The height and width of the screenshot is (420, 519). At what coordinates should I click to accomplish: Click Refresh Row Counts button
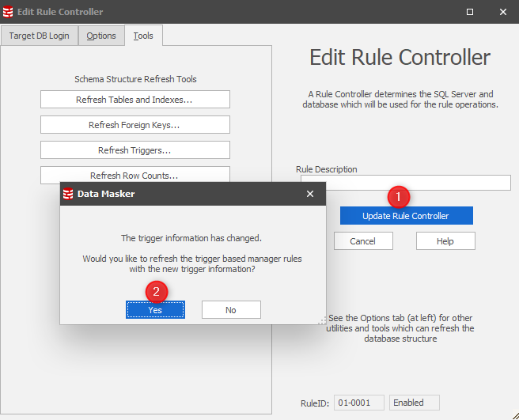point(134,175)
